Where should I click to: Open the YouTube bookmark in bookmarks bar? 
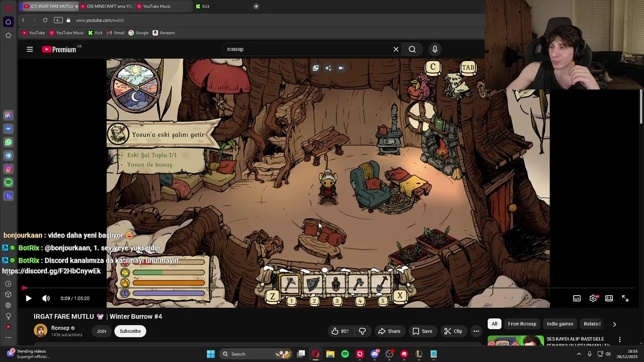pos(33,33)
